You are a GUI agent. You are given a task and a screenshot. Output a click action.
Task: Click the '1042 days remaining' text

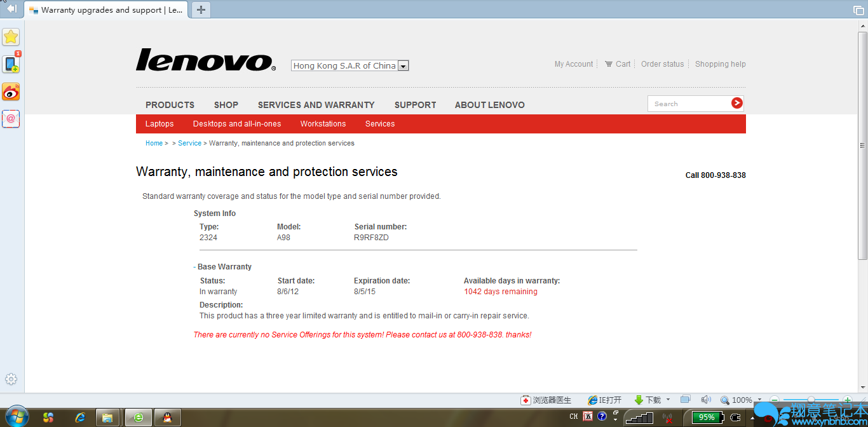pyautogui.click(x=501, y=292)
